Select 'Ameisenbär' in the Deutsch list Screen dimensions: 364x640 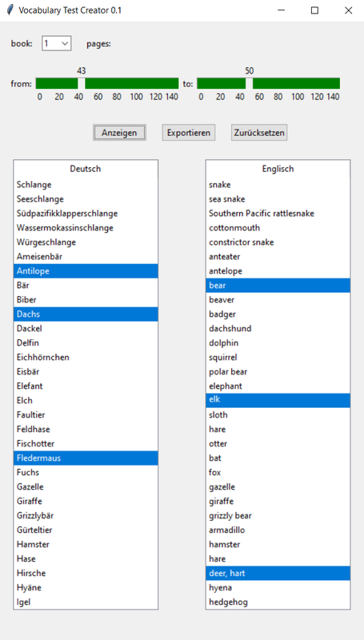pyautogui.click(x=86, y=257)
